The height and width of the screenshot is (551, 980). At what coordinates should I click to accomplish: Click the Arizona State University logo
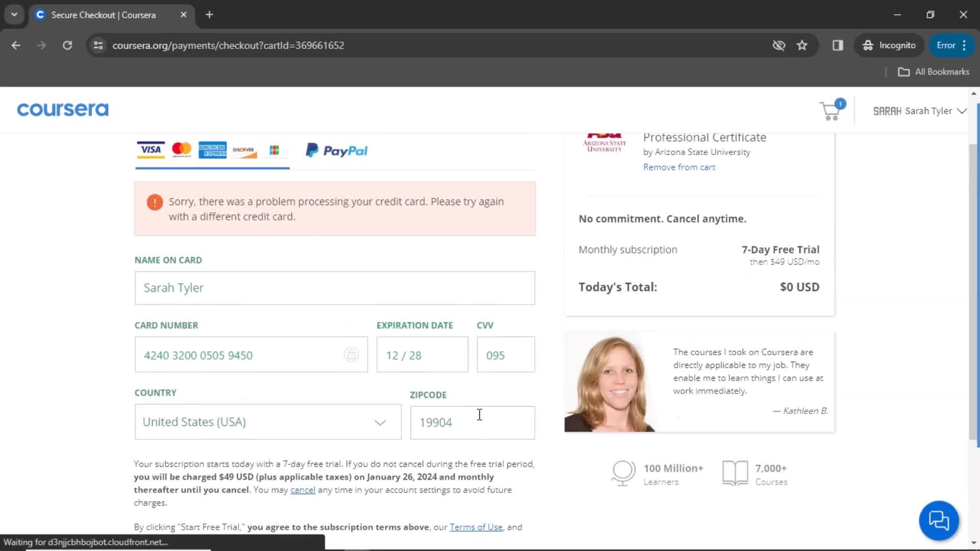coord(604,143)
